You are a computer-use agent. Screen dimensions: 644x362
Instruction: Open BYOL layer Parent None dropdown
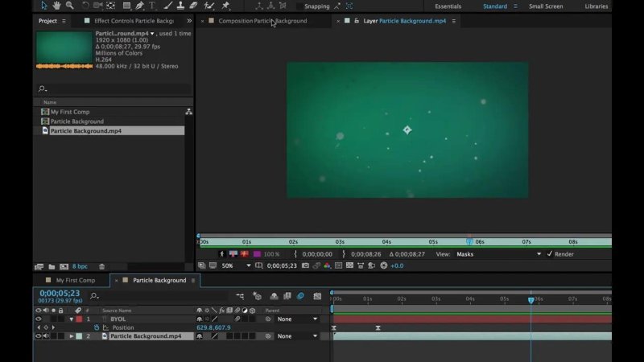coord(297,319)
